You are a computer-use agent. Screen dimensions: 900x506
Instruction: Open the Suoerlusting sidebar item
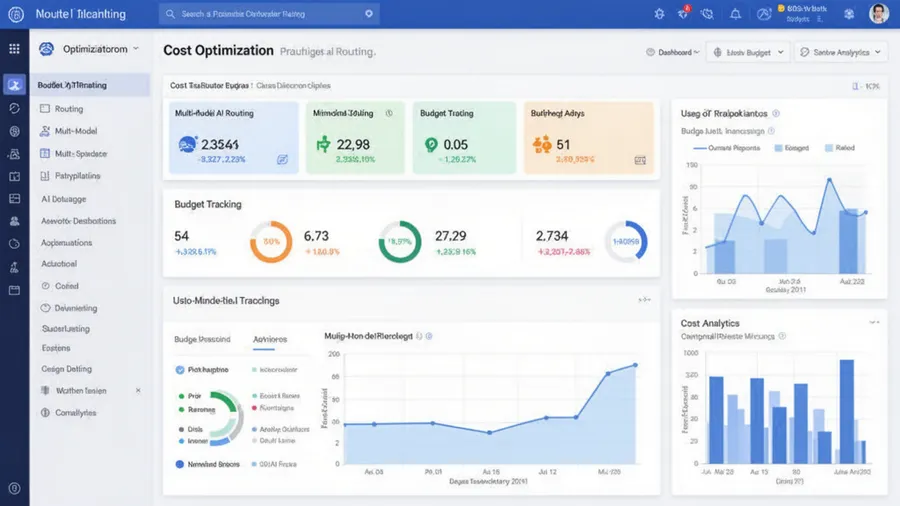pos(65,329)
